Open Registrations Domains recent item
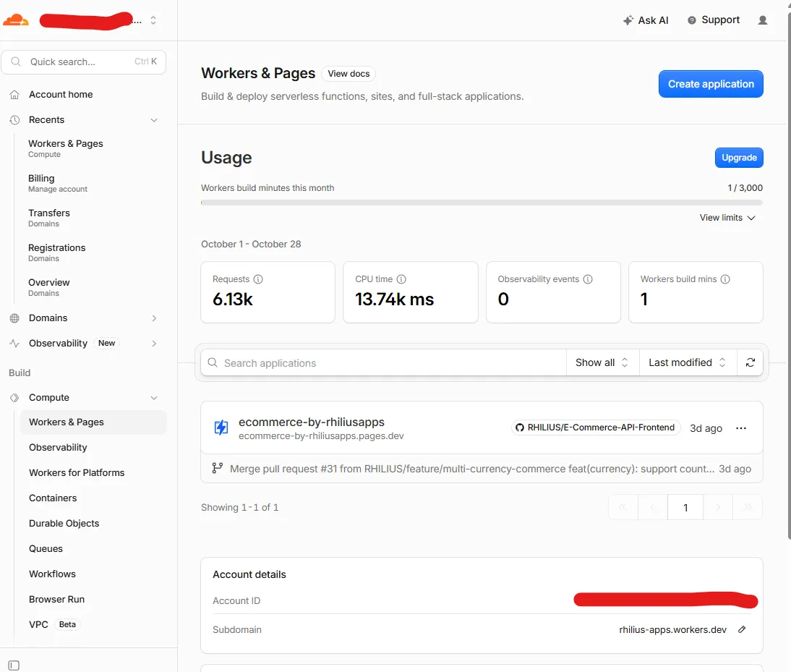 click(x=56, y=252)
